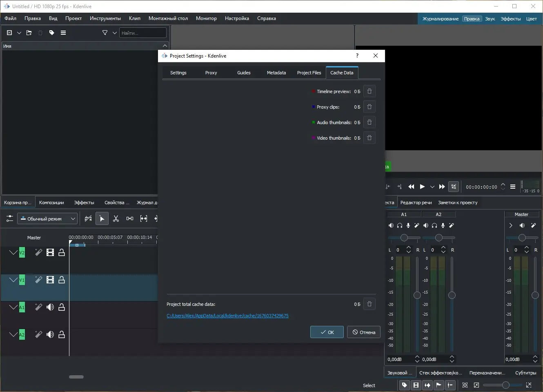Click the add clip icon in project bin
The image size is (543, 392).
(x=9, y=33)
